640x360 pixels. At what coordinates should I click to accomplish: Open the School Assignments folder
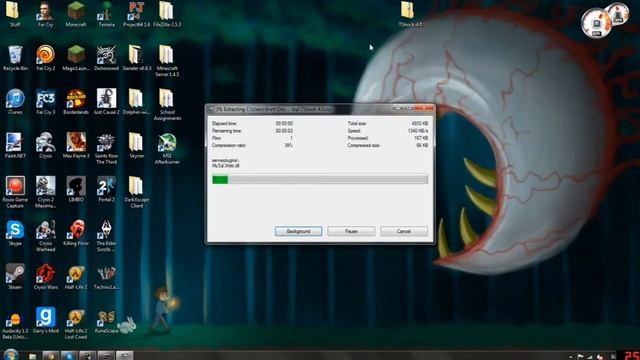(167, 104)
